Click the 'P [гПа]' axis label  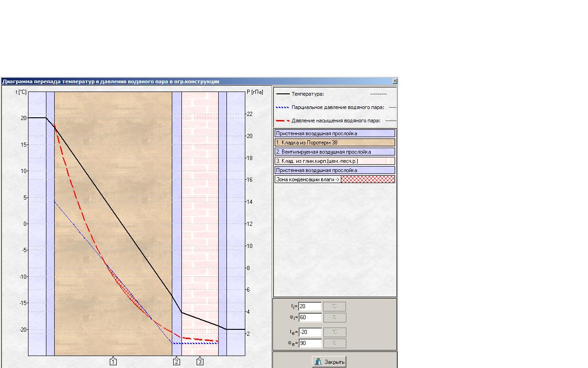pyautogui.click(x=255, y=92)
